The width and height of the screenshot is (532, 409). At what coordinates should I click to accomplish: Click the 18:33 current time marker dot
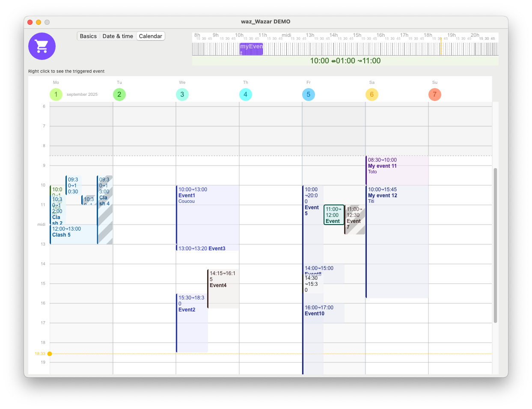pyautogui.click(x=50, y=354)
